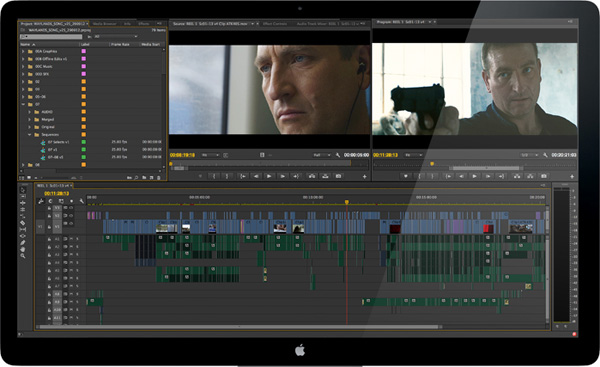Select the Hand tool
The width and height of the screenshot is (600, 367).
pos(23,249)
